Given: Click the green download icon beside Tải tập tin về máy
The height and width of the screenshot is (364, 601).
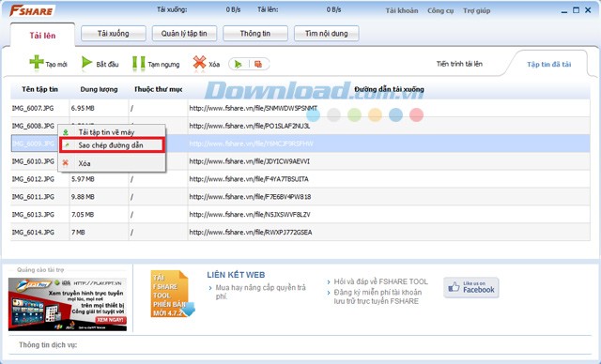Looking at the screenshot, I should tap(66, 132).
